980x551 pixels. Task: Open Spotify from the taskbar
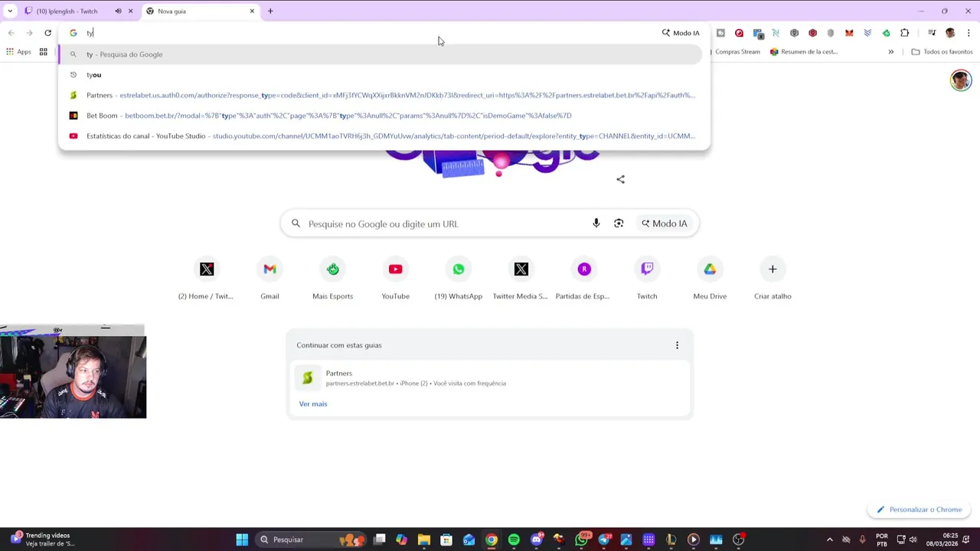pos(514,540)
